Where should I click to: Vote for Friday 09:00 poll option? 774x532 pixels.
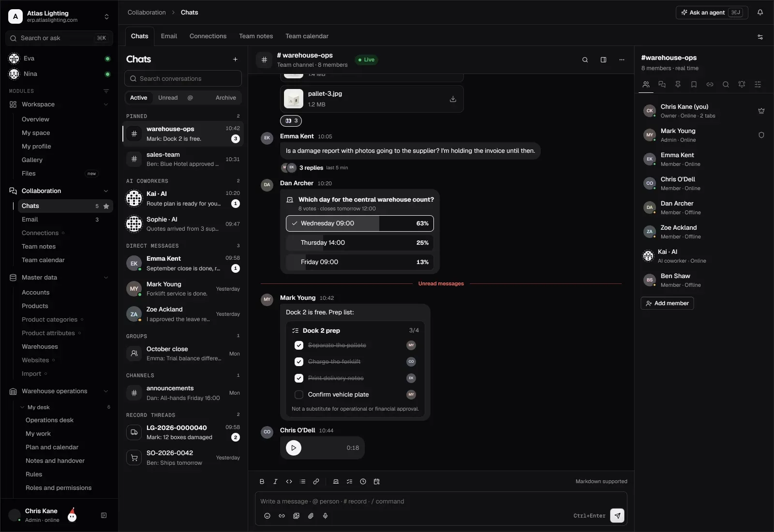[359, 262]
